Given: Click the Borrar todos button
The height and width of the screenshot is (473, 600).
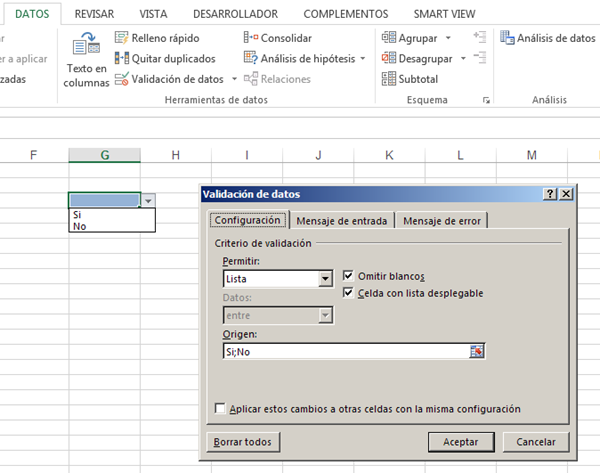Looking at the screenshot, I should (243, 441).
